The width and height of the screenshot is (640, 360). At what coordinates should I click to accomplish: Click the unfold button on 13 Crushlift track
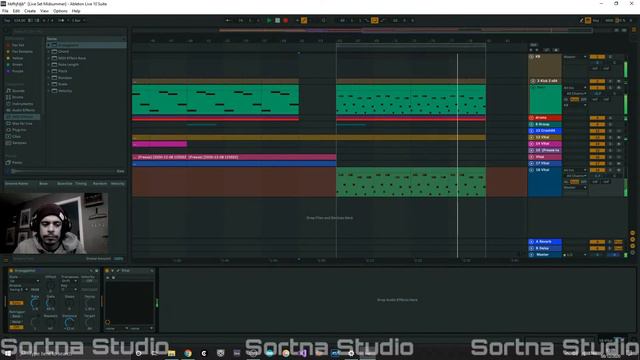tap(531, 131)
